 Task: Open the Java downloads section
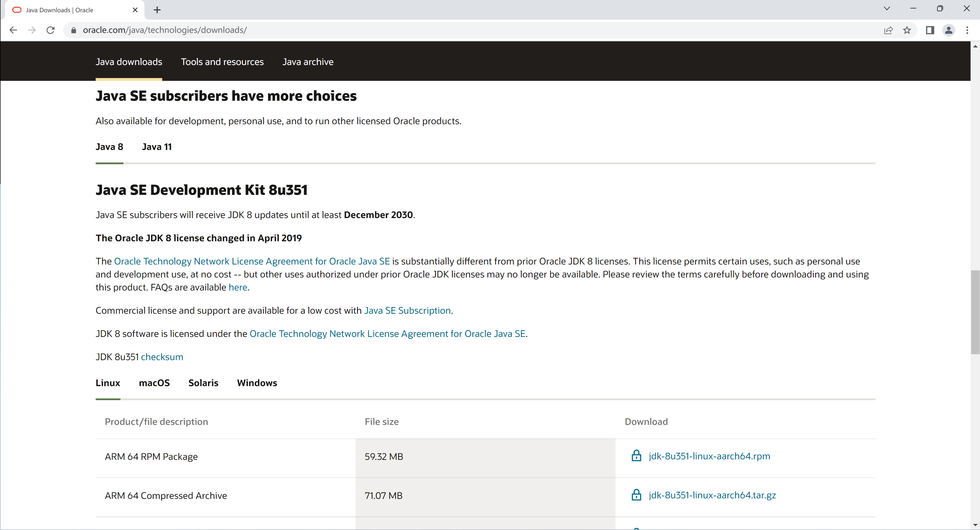click(x=129, y=61)
